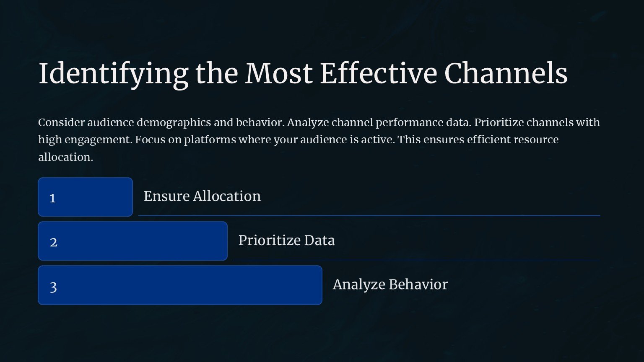Image resolution: width=644 pixels, height=362 pixels.
Task: Select the blue bar numbered 1
Action: coord(85,197)
